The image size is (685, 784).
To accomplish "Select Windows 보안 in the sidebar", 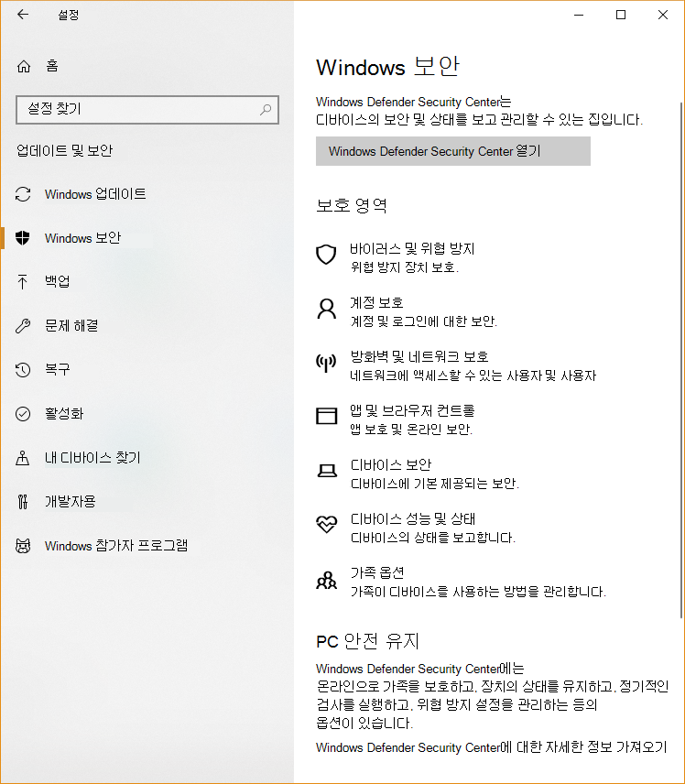I will [x=83, y=238].
